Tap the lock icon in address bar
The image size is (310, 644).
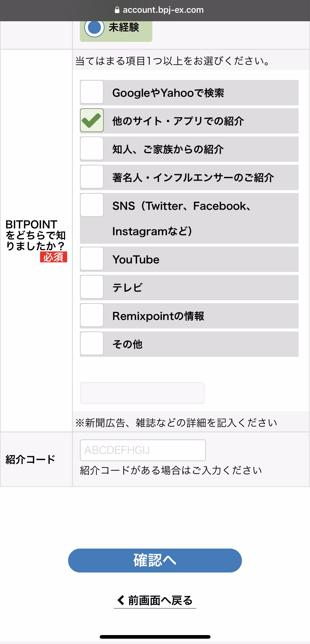[x=117, y=10]
